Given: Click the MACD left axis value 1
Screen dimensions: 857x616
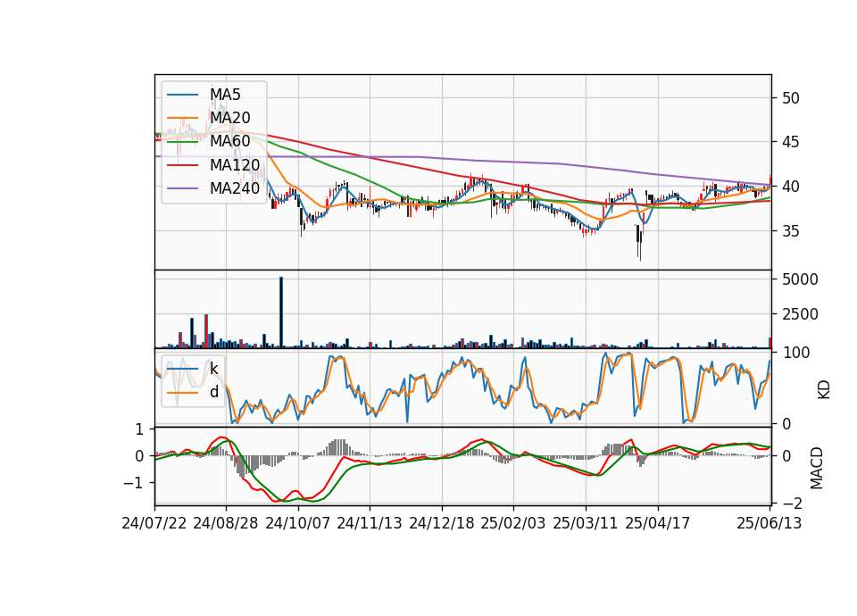Looking at the screenshot, I should point(139,429).
